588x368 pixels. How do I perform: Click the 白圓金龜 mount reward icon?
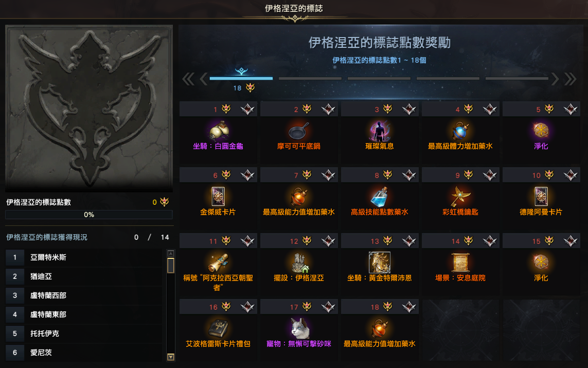coord(219,131)
